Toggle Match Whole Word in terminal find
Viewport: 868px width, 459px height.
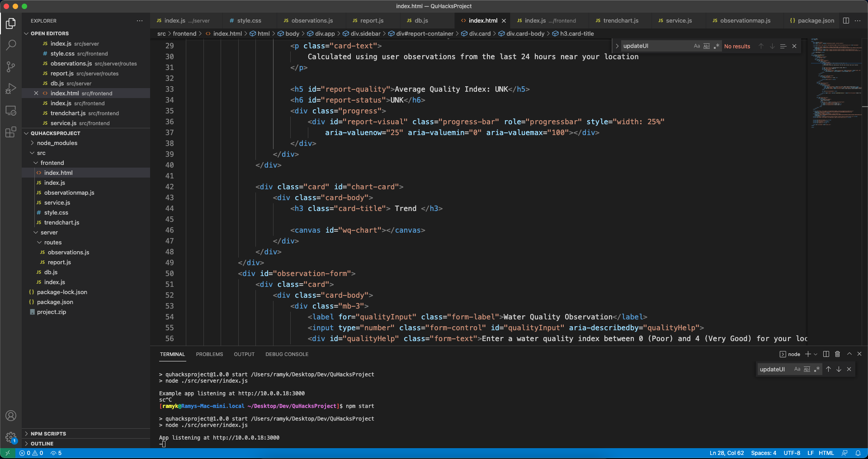coord(807,370)
